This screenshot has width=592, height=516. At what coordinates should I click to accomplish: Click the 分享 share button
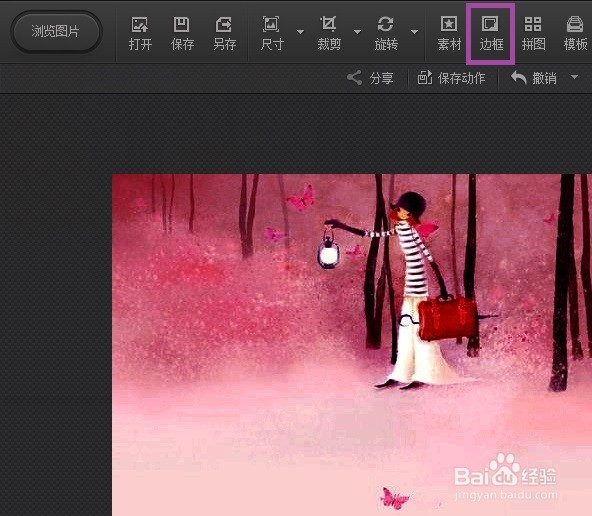click(x=370, y=78)
